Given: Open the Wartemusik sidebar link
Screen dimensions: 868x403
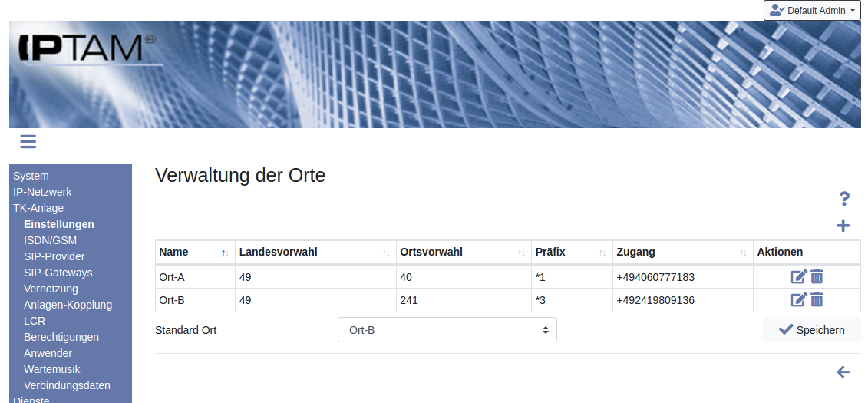Looking at the screenshot, I should 51,369.
